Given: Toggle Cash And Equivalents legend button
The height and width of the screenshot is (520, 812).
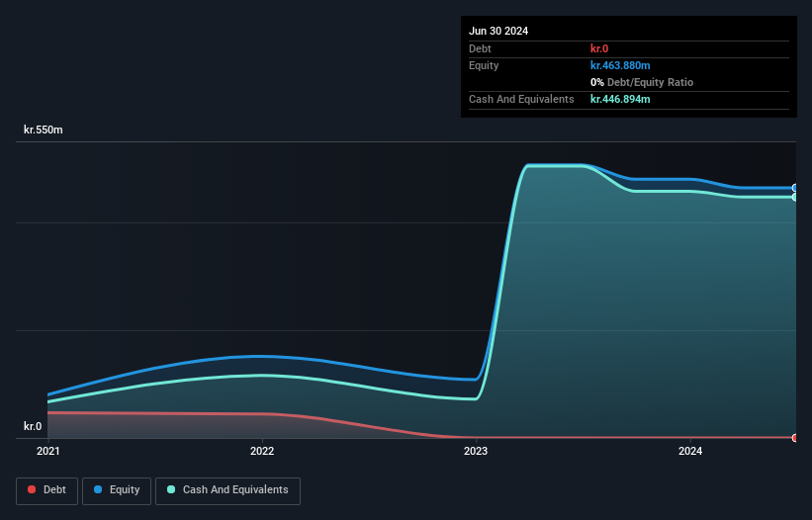Looking at the screenshot, I should (x=227, y=490).
